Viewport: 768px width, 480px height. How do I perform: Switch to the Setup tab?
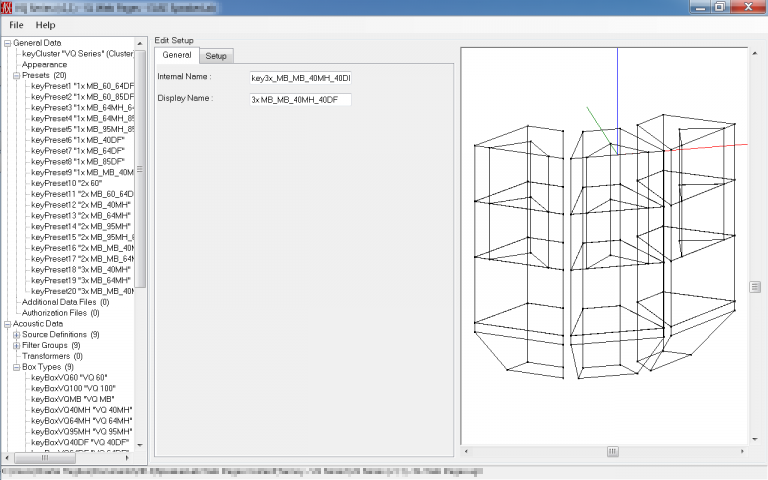tap(216, 56)
